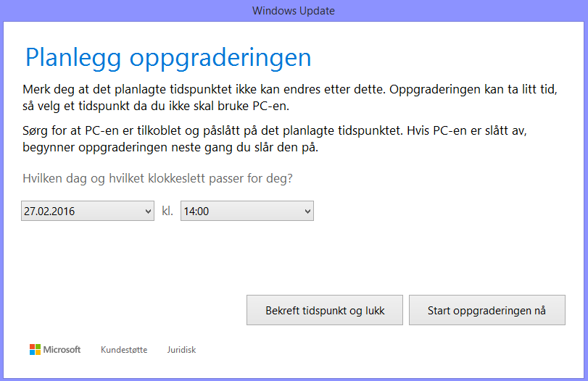The width and height of the screenshot is (588, 381).
Task: Expand the 14:00 time combo box chevron
Action: pos(307,212)
